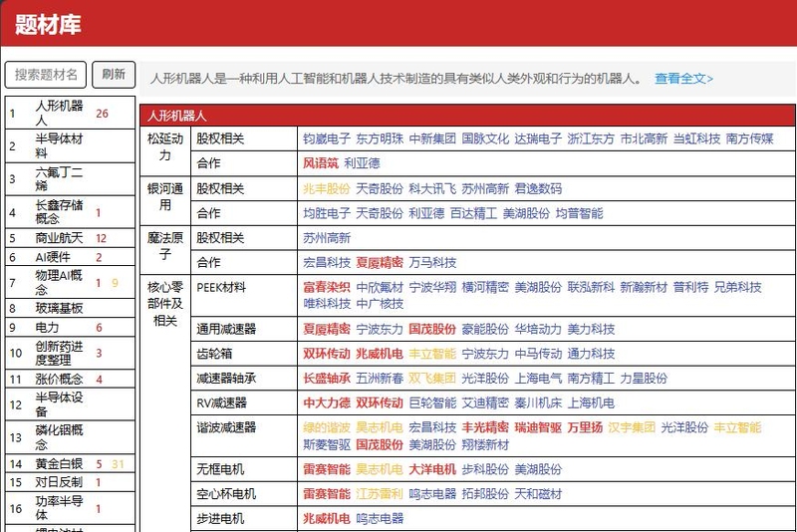Click the 搜索题材名 search field
Viewport: 797px width, 532px height.
[46, 75]
